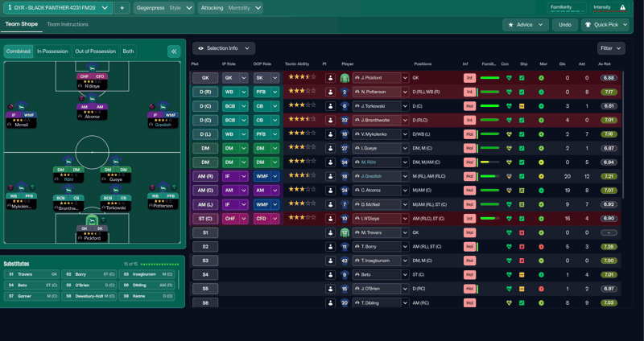The image size is (644, 341).
Task: Click Int status button for J. Branthwaite
Action: click(x=469, y=120)
